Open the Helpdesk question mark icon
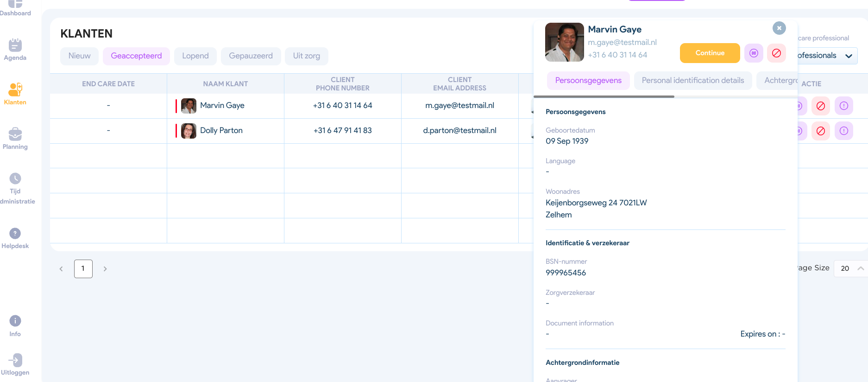 15,233
